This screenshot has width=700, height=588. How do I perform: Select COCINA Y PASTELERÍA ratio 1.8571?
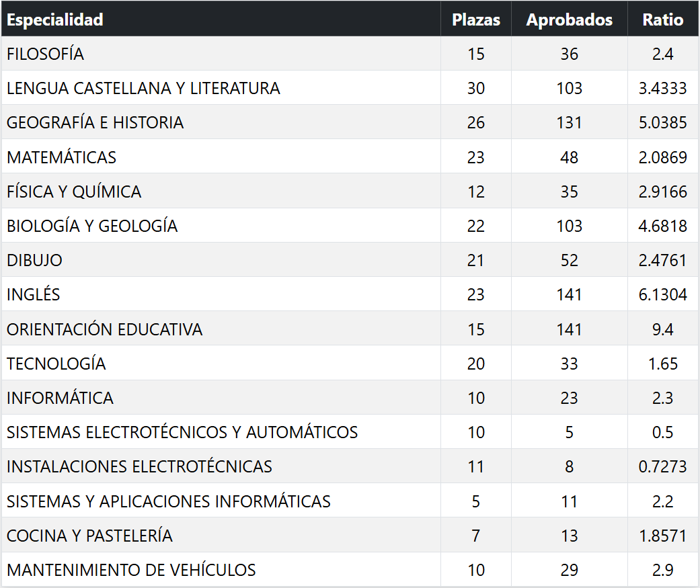662,536
